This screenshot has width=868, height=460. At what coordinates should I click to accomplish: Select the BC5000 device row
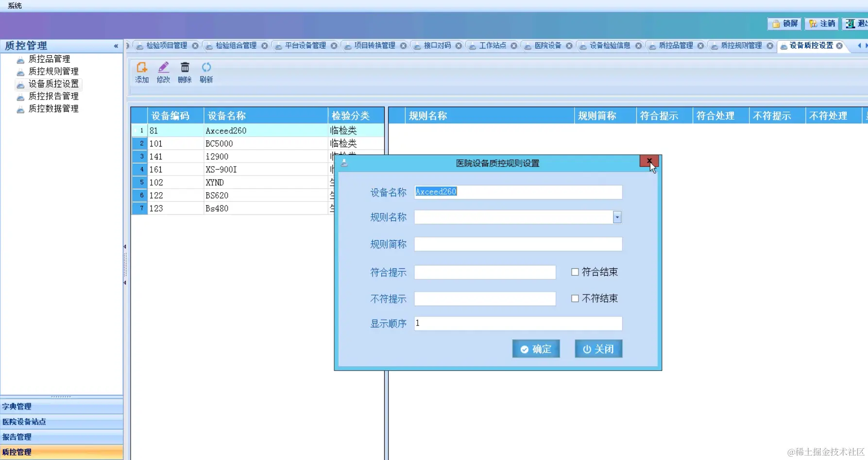[257, 144]
